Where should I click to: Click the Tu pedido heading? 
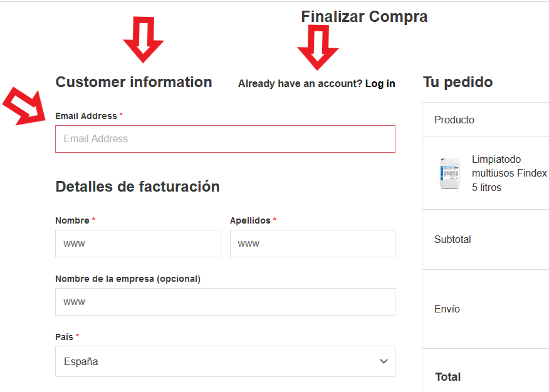458,82
